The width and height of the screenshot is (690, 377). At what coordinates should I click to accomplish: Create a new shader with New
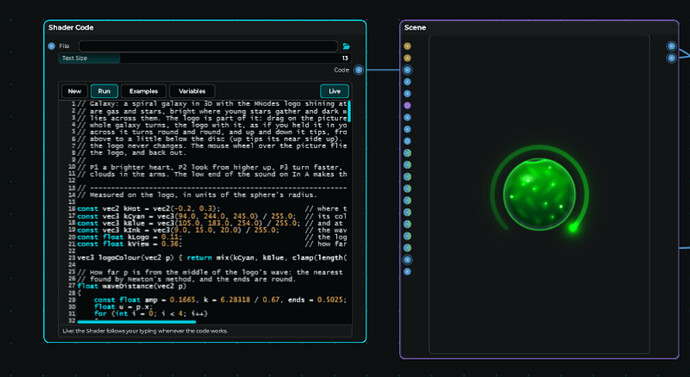(x=74, y=91)
